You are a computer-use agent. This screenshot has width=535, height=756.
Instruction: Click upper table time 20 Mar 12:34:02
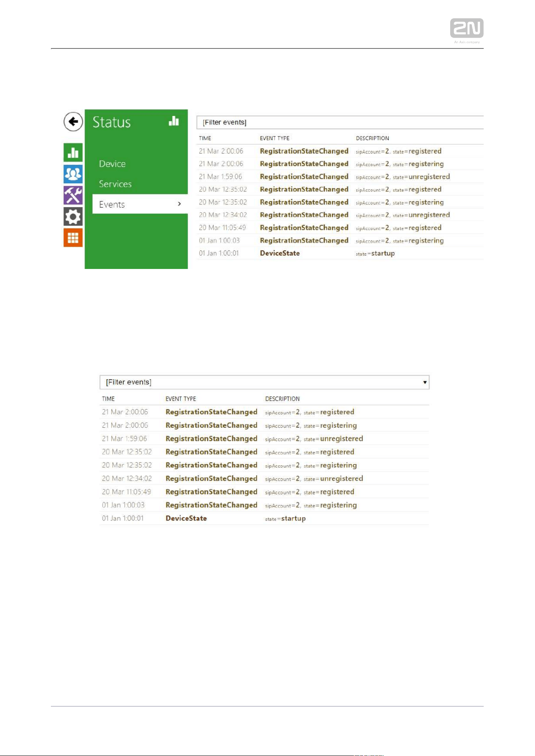pyautogui.click(x=223, y=215)
